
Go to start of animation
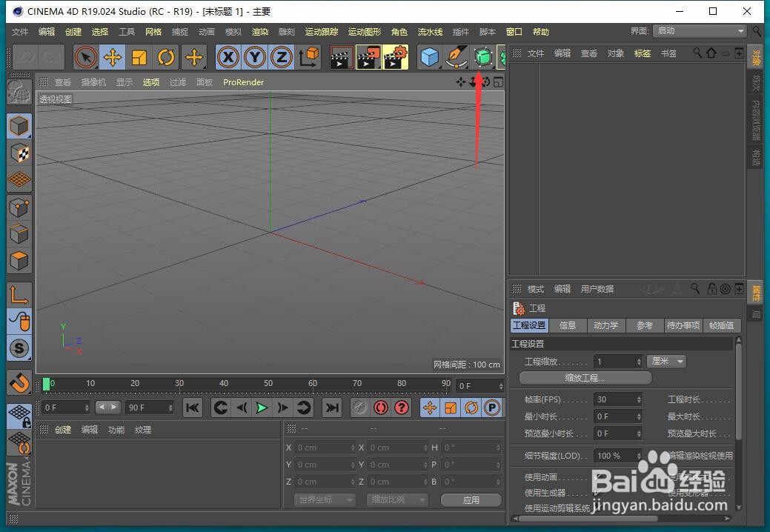[x=193, y=408]
